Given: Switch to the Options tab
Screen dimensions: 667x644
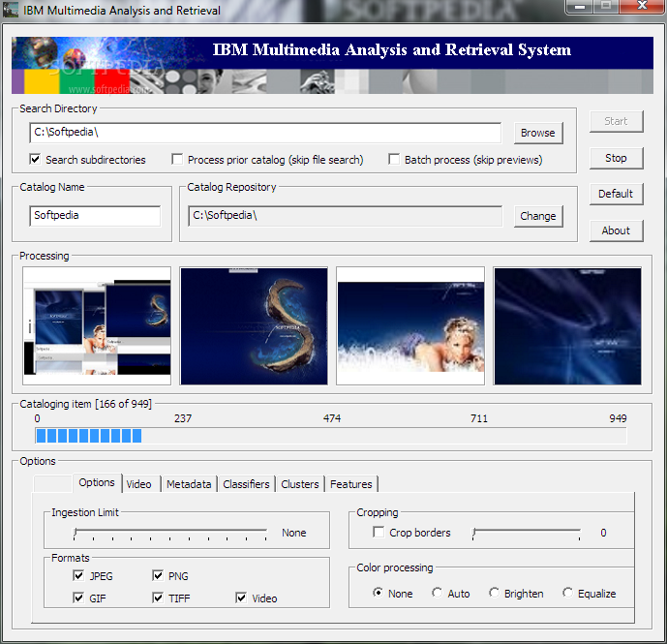Looking at the screenshot, I should coord(97,482).
